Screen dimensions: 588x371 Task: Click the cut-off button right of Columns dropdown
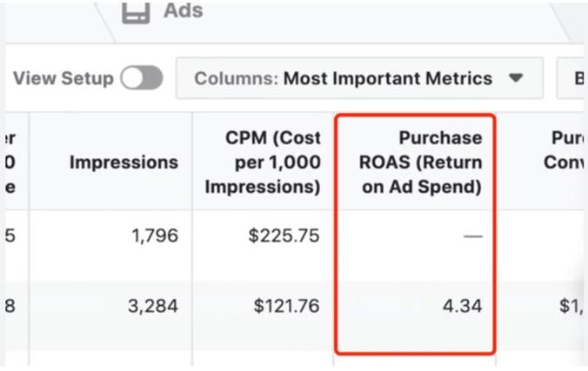tap(573, 78)
